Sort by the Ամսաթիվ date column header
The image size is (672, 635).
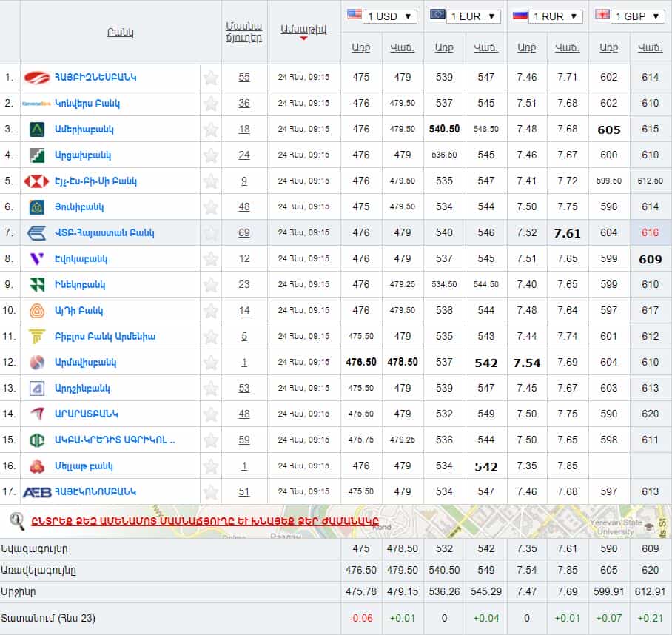[x=303, y=30]
